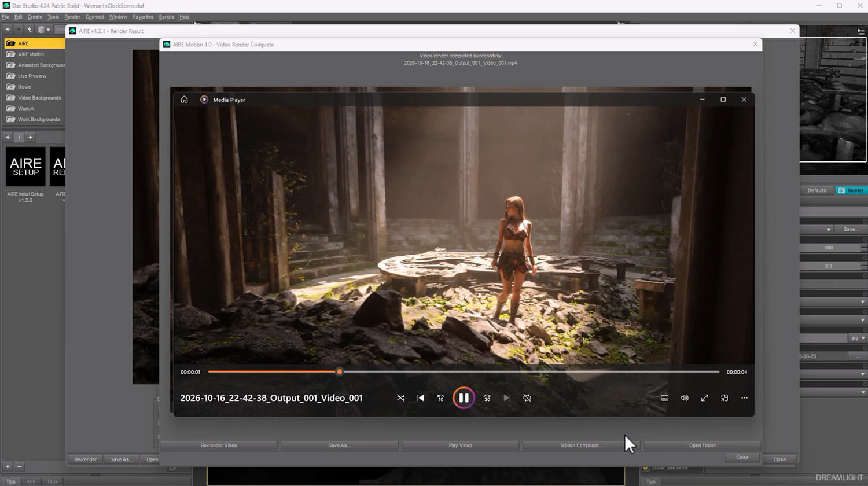The width and height of the screenshot is (868, 486).
Task: Open content database dropdown icon
Action: (x=43, y=30)
